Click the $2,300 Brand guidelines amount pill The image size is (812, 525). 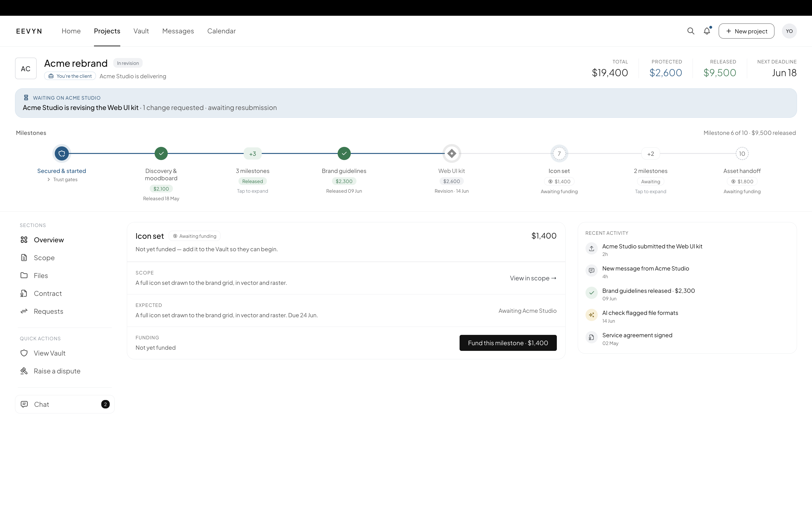pos(344,181)
